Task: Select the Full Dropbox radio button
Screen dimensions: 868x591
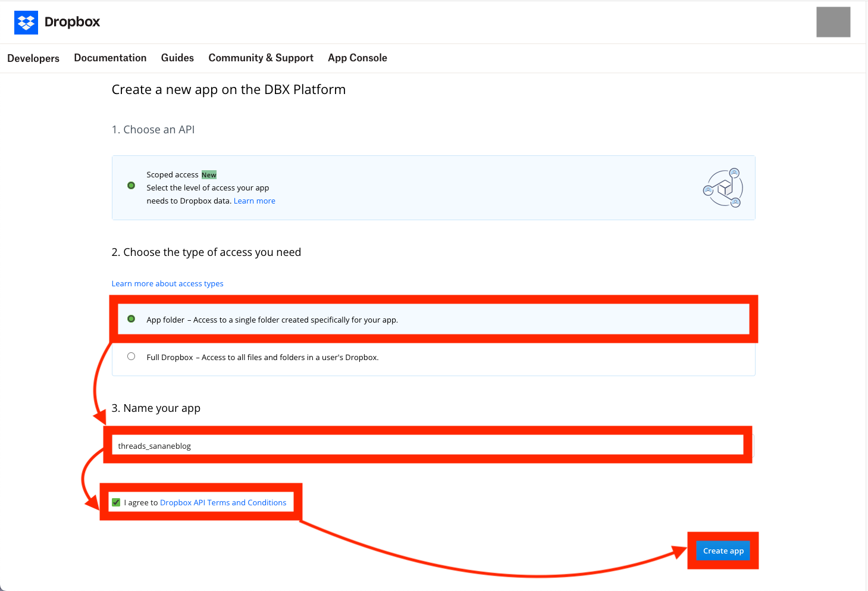Action: click(x=131, y=357)
